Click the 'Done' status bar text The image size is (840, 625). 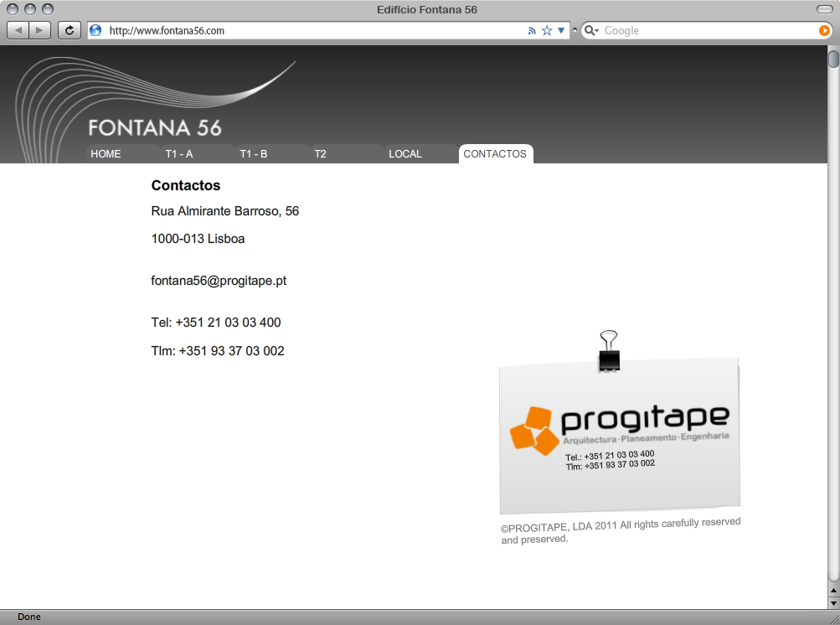pos(29,617)
